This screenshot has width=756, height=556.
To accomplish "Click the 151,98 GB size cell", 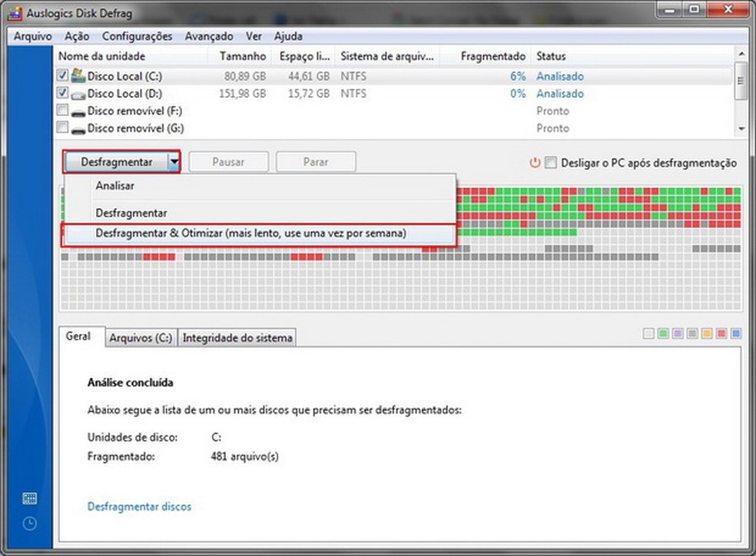I will [242, 94].
